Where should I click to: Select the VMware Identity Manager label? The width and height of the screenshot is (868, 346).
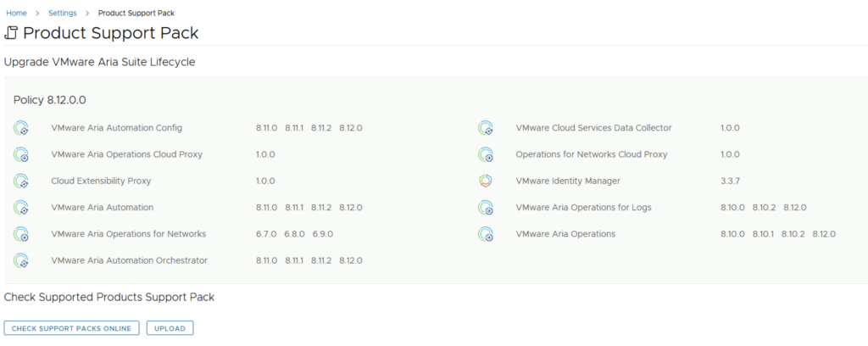click(568, 181)
